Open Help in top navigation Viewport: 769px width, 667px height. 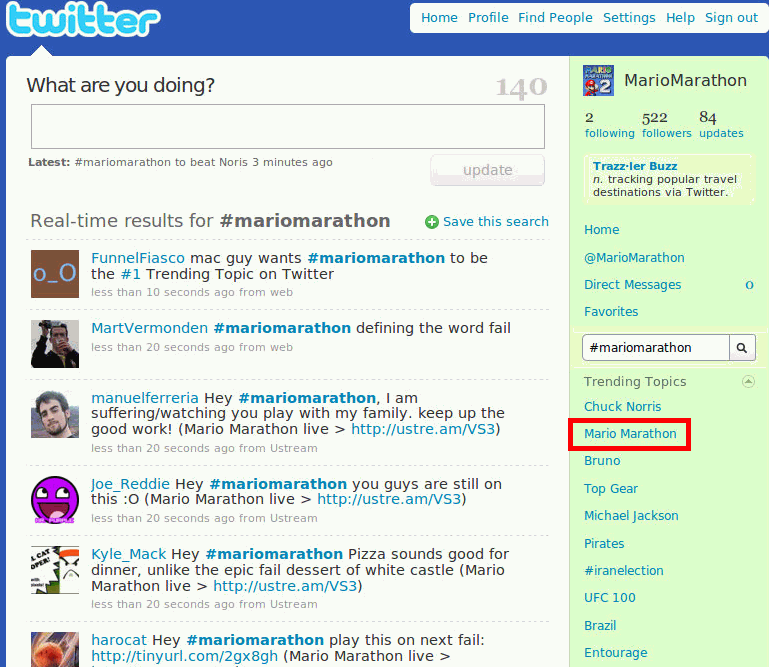pos(680,18)
